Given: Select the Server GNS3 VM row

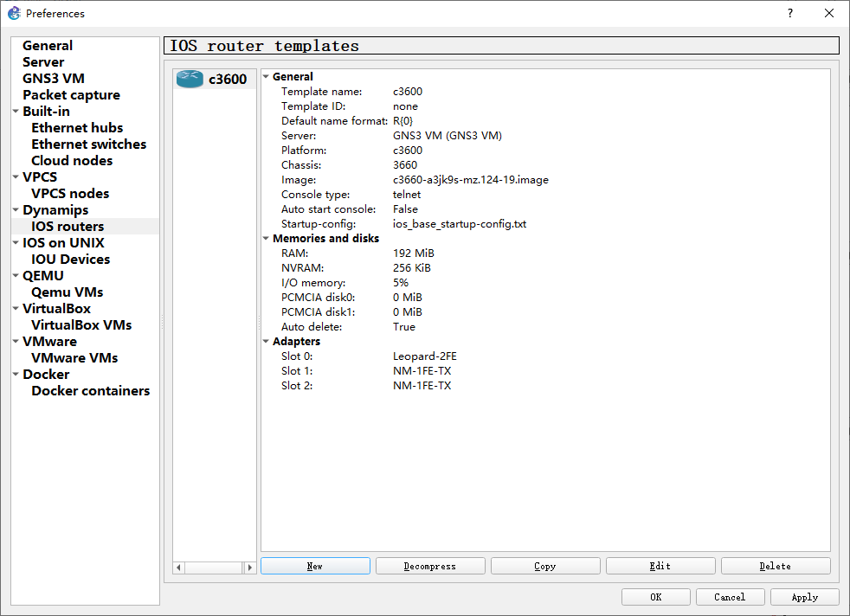Looking at the screenshot, I should [x=545, y=136].
